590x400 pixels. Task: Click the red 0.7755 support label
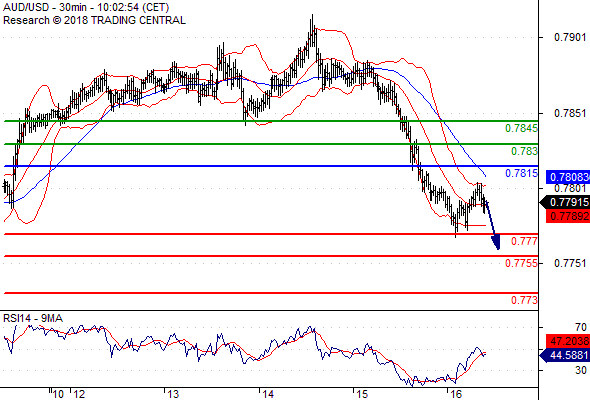click(x=521, y=263)
